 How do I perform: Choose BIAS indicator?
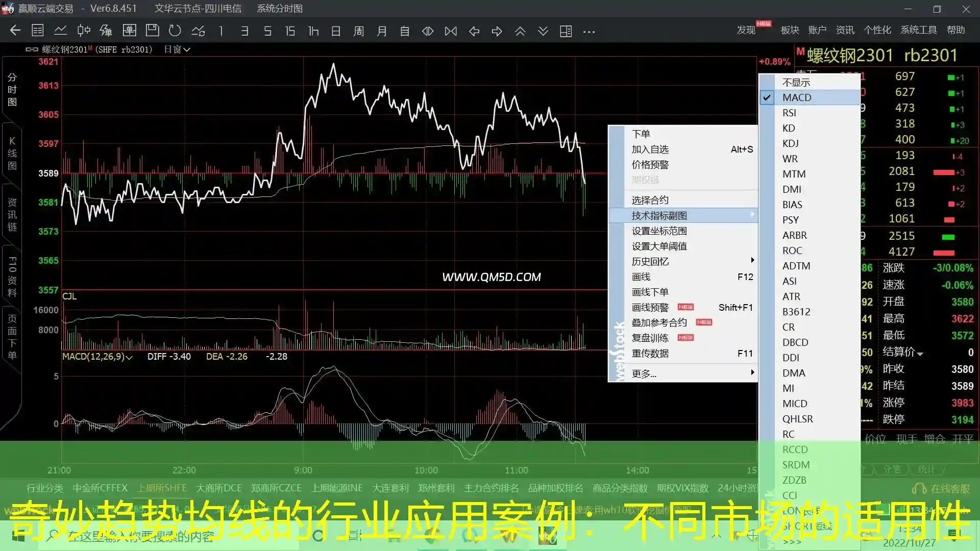[810, 205]
